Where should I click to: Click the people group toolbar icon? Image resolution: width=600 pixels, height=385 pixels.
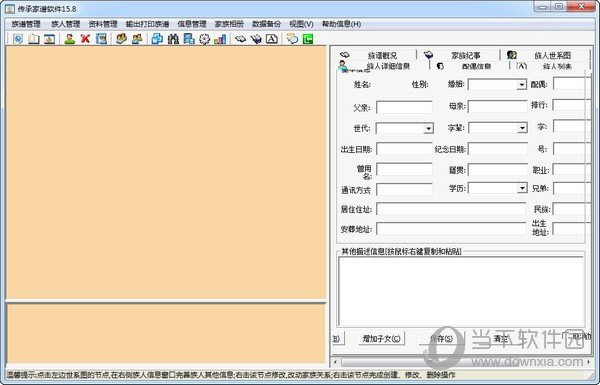(x=121, y=39)
